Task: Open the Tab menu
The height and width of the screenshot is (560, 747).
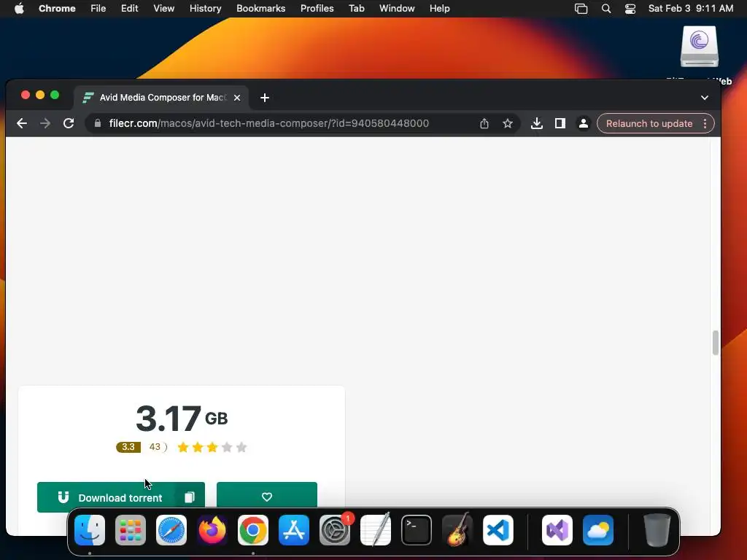Action: pyautogui.click(x=356, y=8)
